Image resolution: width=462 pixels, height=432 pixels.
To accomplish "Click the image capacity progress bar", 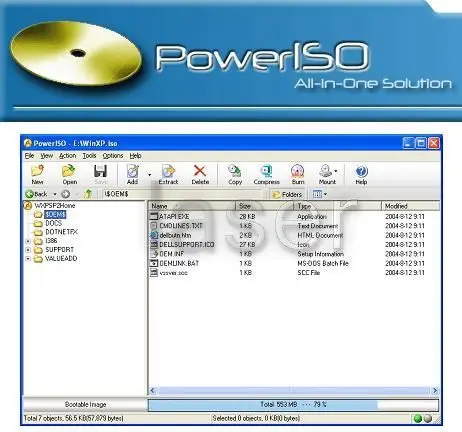I will [x=293, y=405].
